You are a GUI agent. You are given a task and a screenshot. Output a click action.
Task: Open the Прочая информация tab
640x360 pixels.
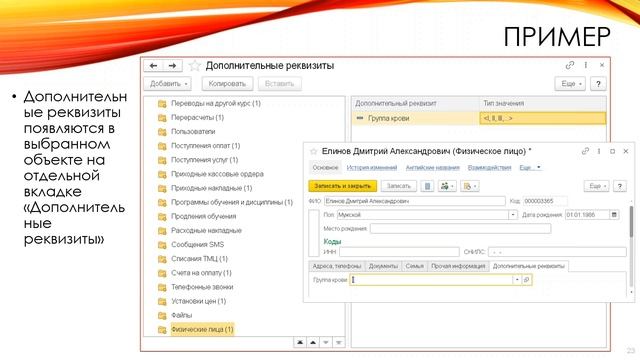[x=458, y=266]
